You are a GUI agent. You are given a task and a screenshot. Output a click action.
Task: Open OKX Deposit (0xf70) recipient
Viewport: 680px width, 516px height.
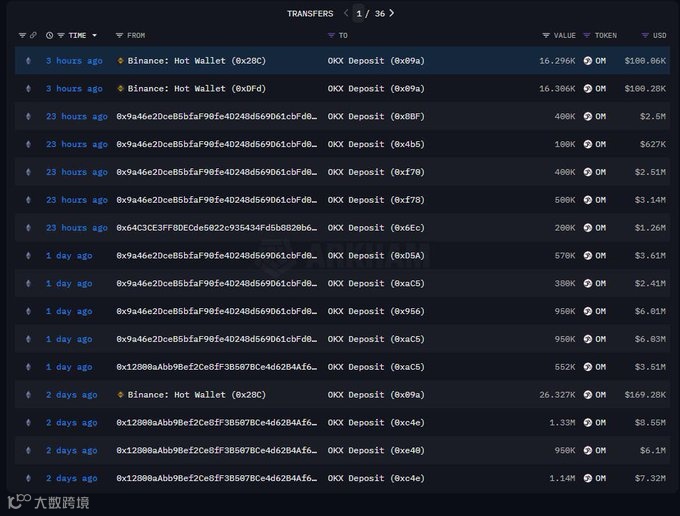(x=376, y=172)
